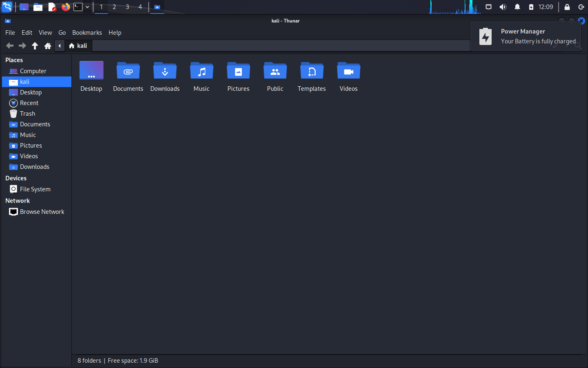Open the Home folder via toolbar house icon
Screen dimensions: 588x368
point(48,46)
